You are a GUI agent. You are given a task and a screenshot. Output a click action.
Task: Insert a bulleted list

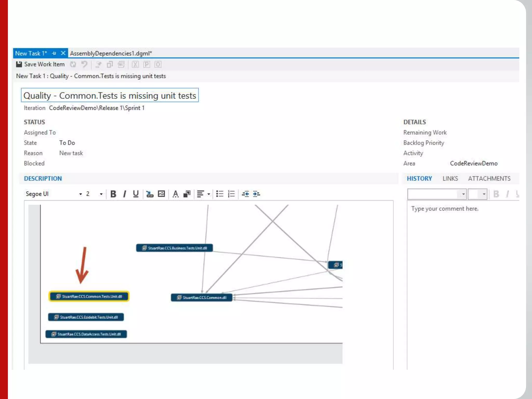point(220,194)
